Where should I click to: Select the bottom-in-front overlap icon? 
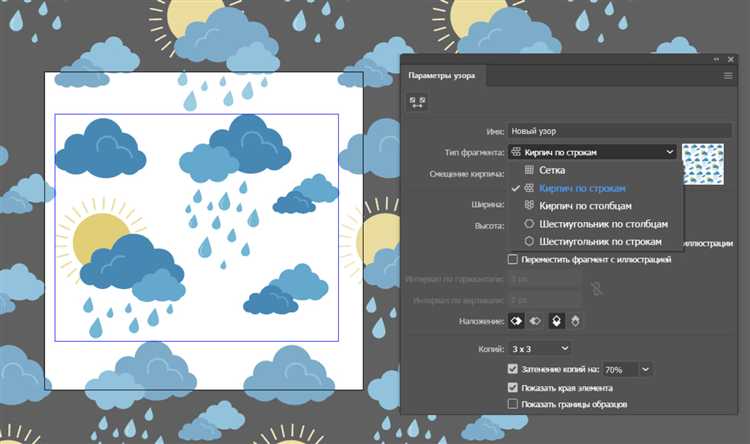coord(575,321)
